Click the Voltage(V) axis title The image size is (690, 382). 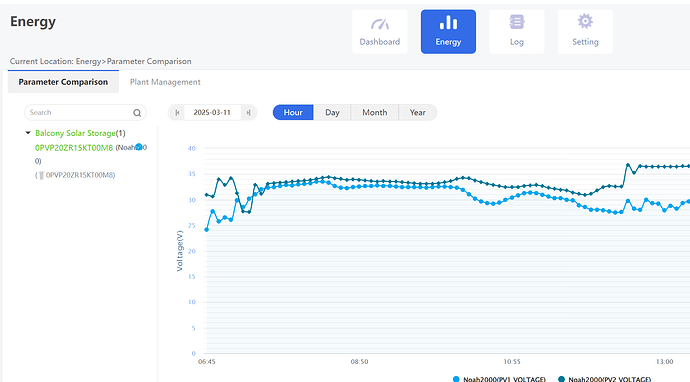point(180,251)
